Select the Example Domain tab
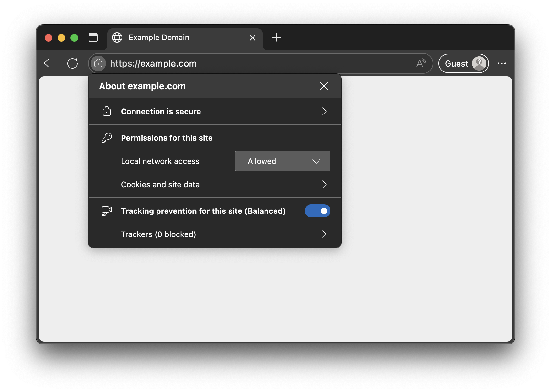The width and height of the screenshot is (551, 392). [175, 38]
